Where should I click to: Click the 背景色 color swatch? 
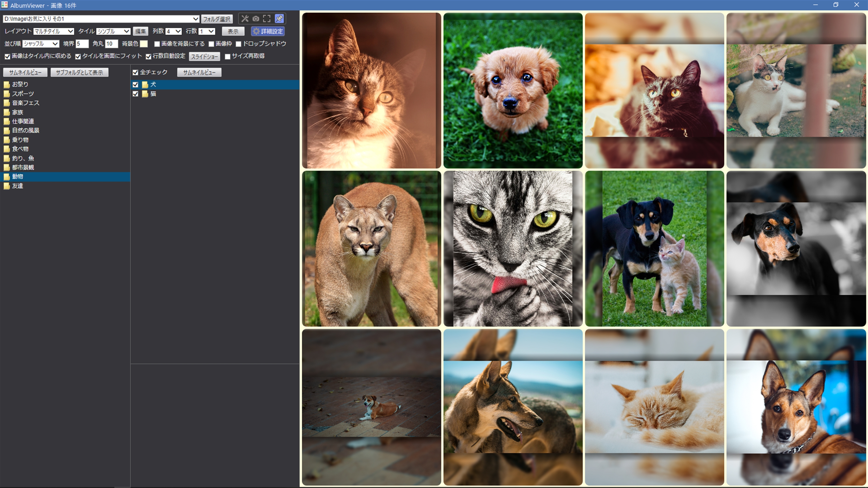[144, 44]
